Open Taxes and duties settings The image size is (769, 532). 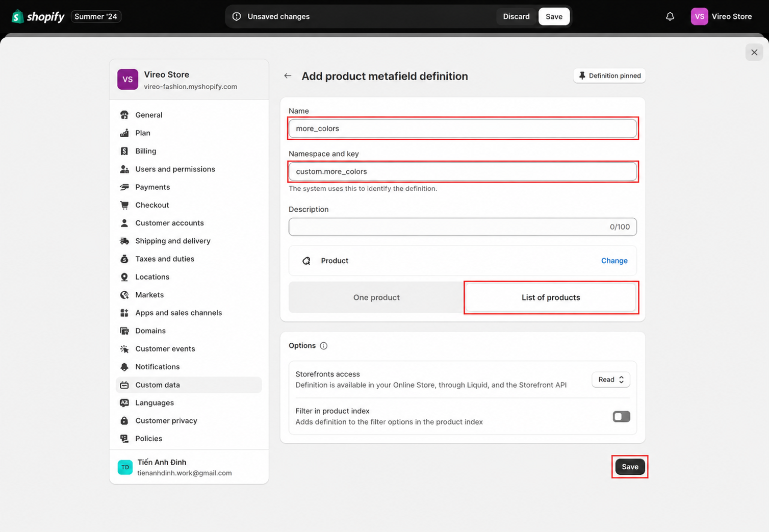189,259
